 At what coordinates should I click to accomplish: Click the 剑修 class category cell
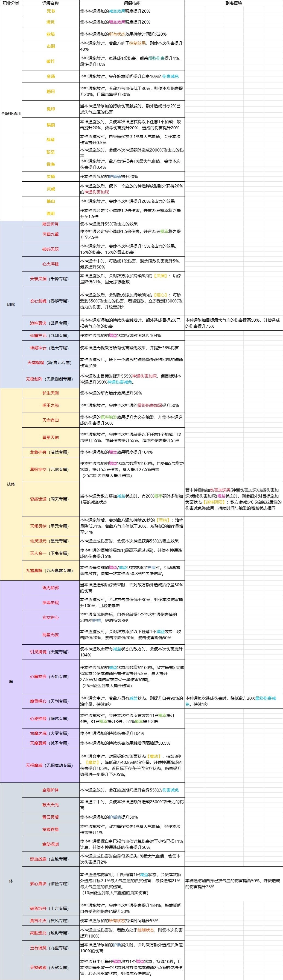coord(11,304)
